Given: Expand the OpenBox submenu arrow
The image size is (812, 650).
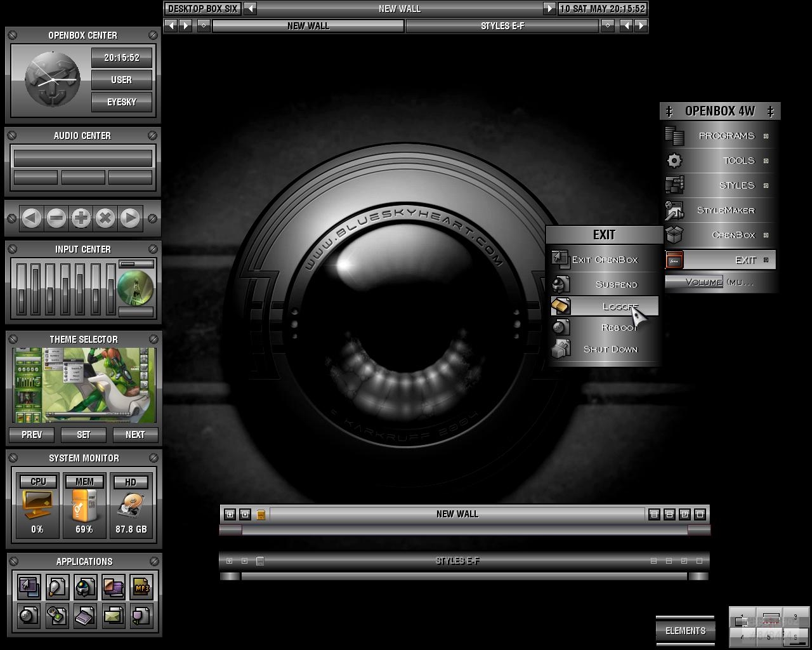Looking at the screenshot, I should pos(766,235).
